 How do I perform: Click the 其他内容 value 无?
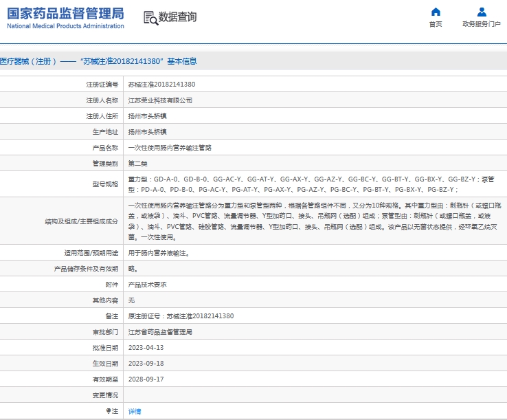tap(131, 300)
